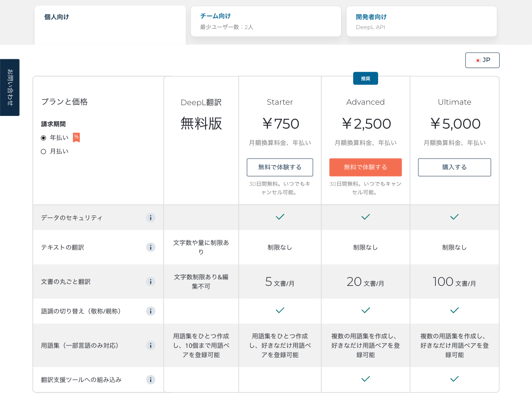Open the お問い合わせ side panel
Image resolution: width=532 pixels, height=399 pixels.
pyautogui.click(x=9, y=88)
